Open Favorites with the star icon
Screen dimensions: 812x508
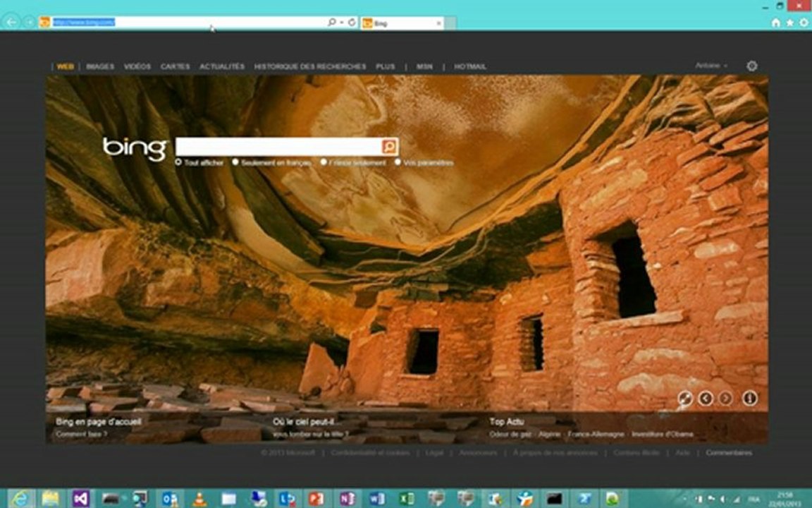click(789, 23)
